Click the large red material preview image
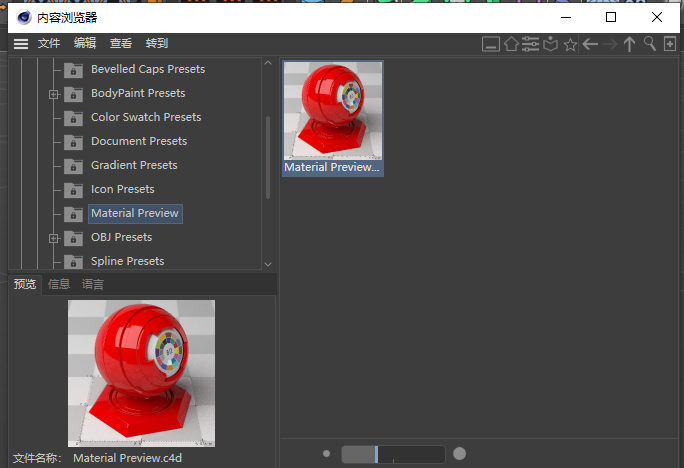 (x=141, y=373)
